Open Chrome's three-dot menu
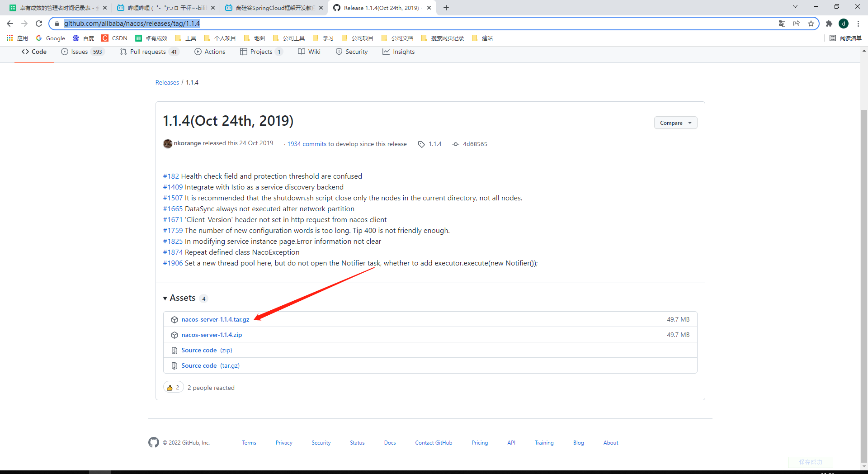The width and height of the screenshot is (868, 474). tap(858, 24)
